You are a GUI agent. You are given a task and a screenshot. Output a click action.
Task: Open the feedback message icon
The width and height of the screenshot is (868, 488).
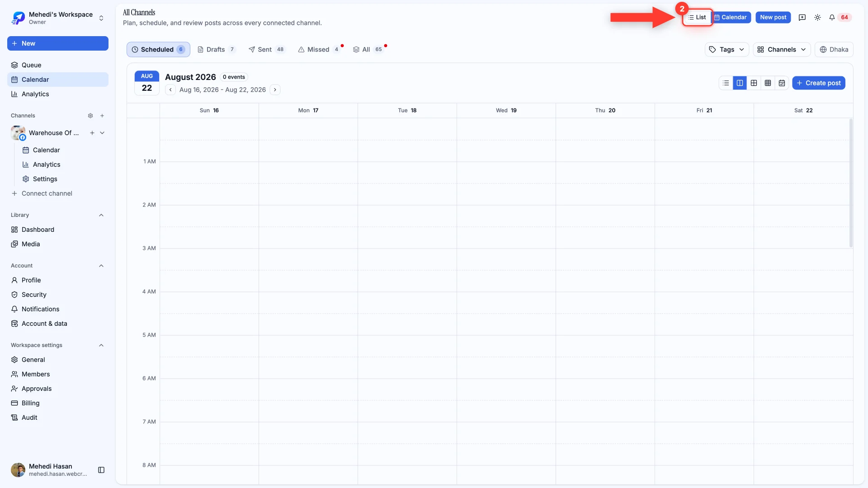pos(802,17)
